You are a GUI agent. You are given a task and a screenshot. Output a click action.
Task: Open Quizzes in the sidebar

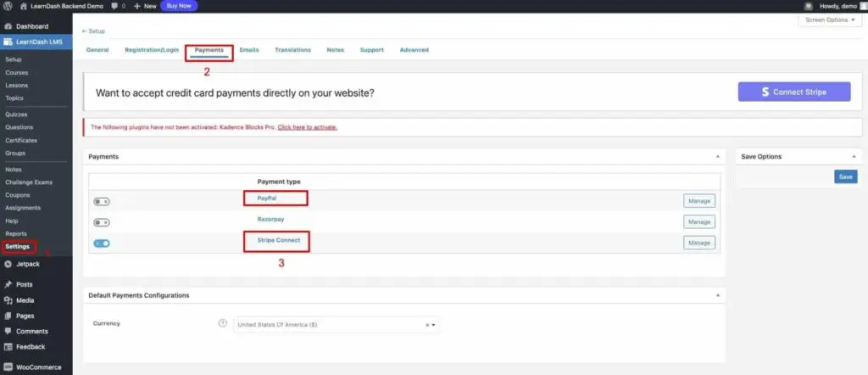click(16, 115)
